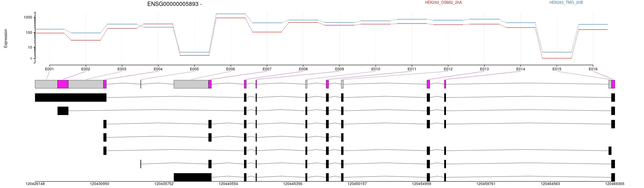
Task: Click exon label E006
Action: (x=230, y=69)
